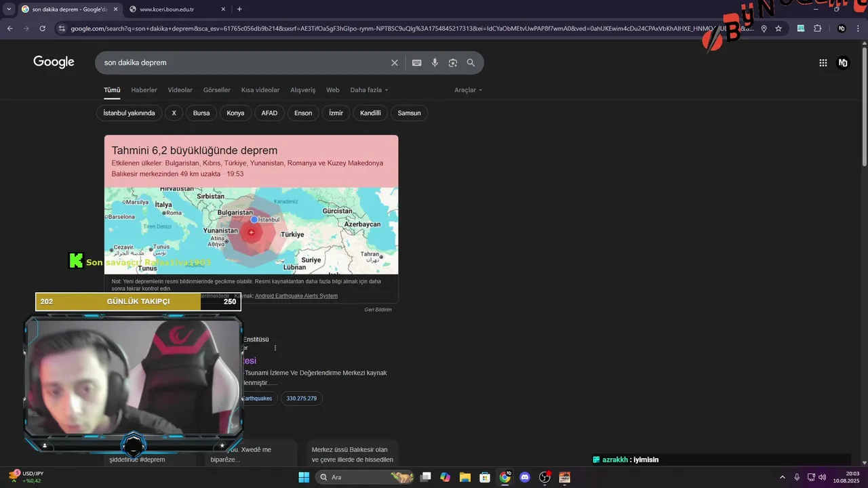Open Chrome profile avatar in toolbar
The width and height of the screenshot is (868, 488).
point(842,28)
